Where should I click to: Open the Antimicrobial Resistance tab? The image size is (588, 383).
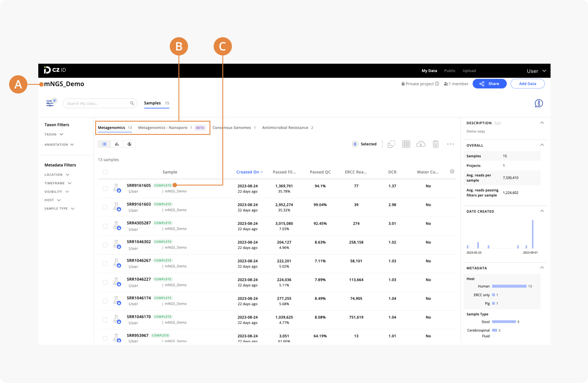288,128
